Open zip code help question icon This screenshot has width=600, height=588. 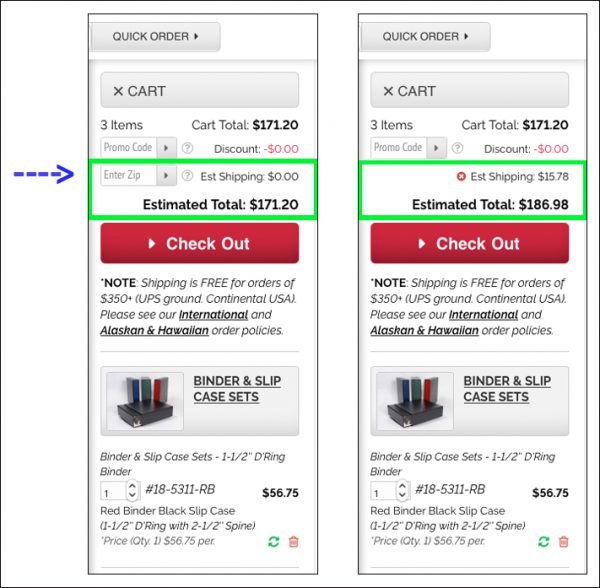(187, 176)
